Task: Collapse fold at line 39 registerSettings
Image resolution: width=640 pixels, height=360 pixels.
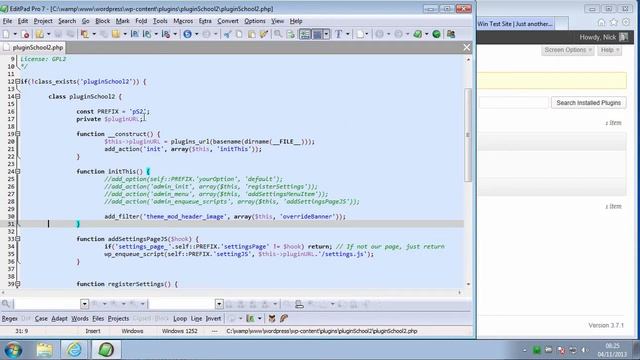Action: point(18,284)
